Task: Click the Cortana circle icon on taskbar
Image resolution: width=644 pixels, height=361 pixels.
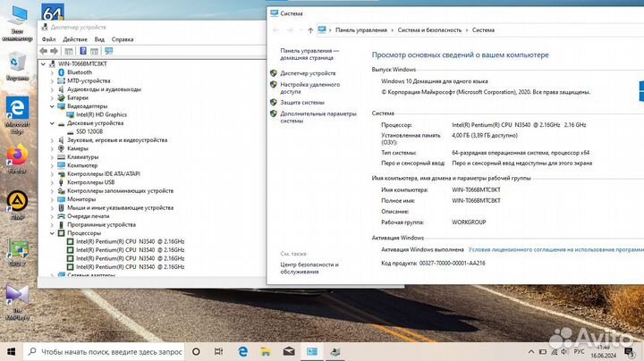Action: point(196,351)
